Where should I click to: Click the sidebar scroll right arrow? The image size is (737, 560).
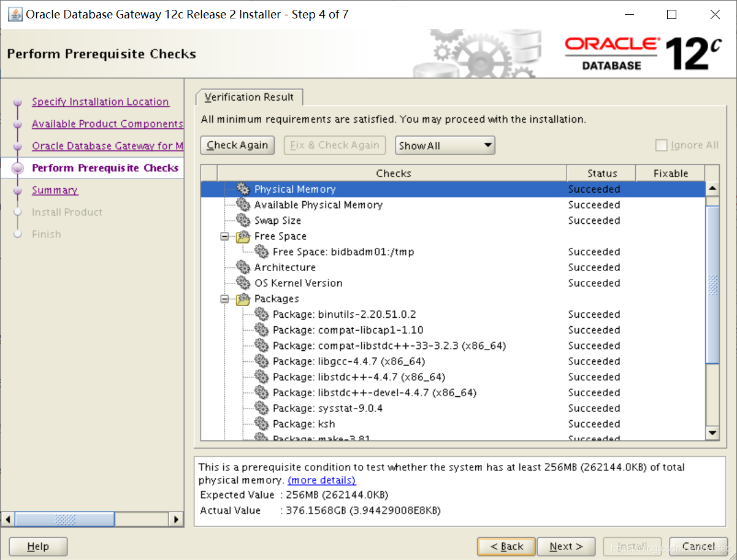click(177, 520)
